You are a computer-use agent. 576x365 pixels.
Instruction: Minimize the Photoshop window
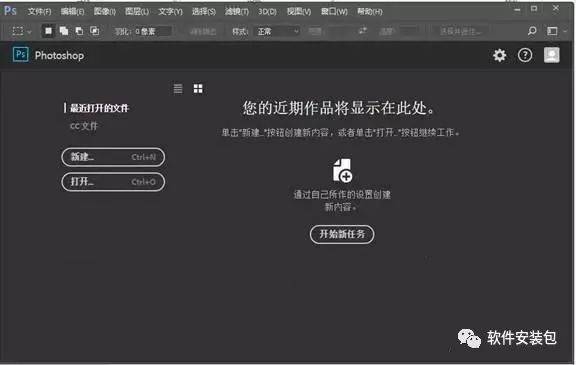point(517,10)
